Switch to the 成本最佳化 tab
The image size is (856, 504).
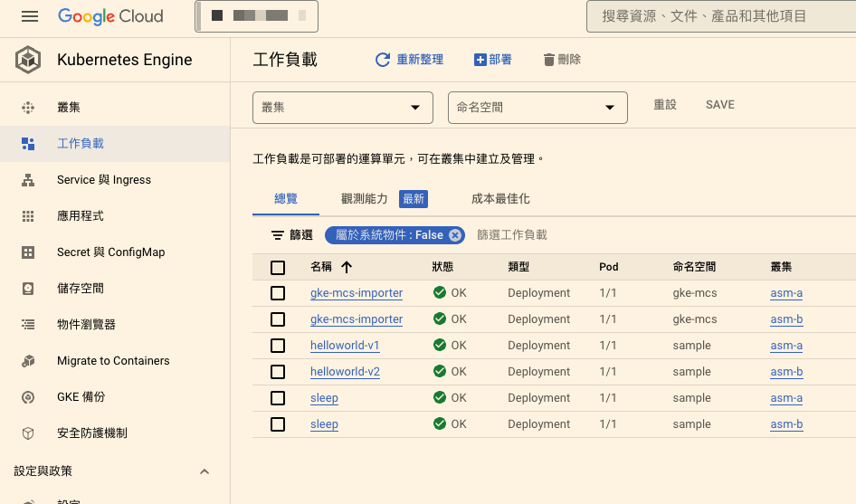(x=500, y=199)
